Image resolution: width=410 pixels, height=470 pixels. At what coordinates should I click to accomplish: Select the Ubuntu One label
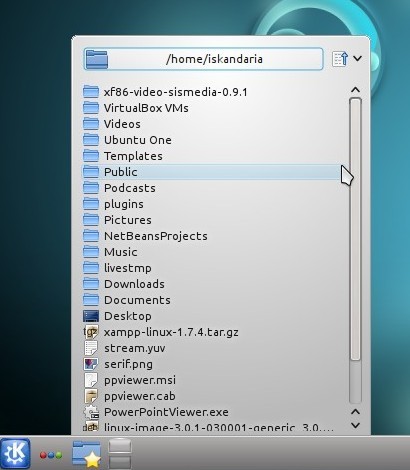point(138,140)
